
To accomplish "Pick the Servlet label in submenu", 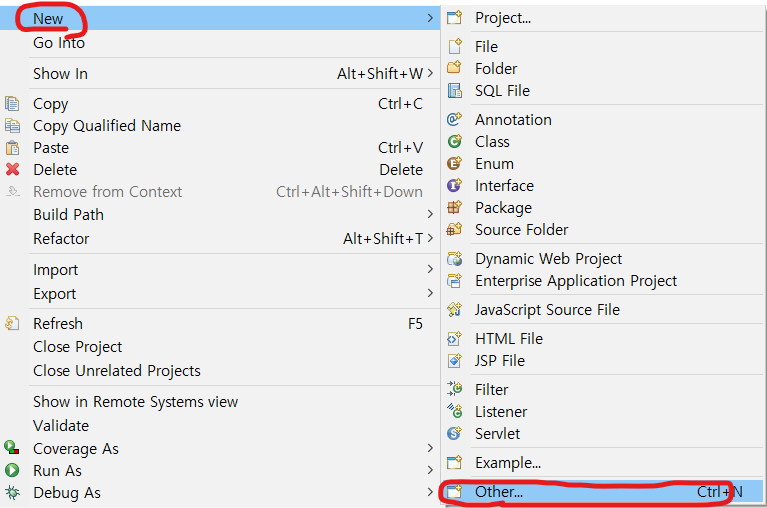I will pos(497,433).
